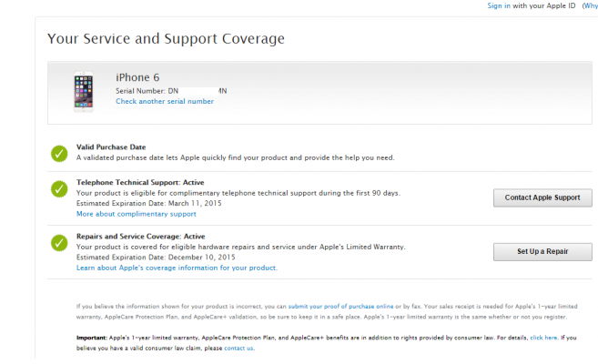Click the validated purchase date description sentence
The width and height of the screenshot is (598, 364).
point(236,157)
